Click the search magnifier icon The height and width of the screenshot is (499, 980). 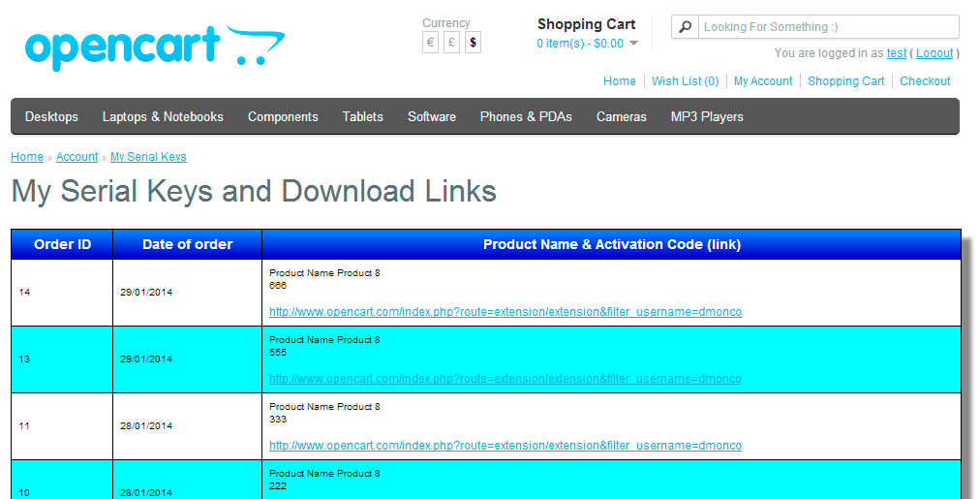pos(685,27)
